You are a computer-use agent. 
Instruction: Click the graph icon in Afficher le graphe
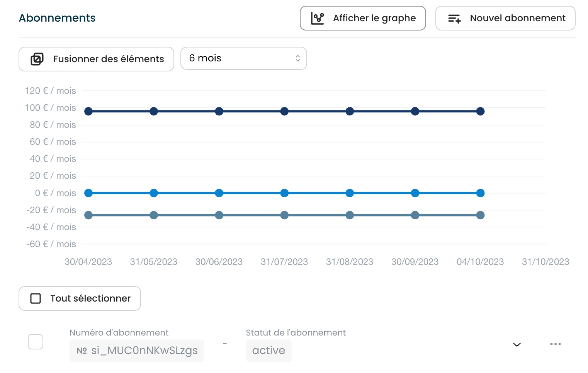317,18
